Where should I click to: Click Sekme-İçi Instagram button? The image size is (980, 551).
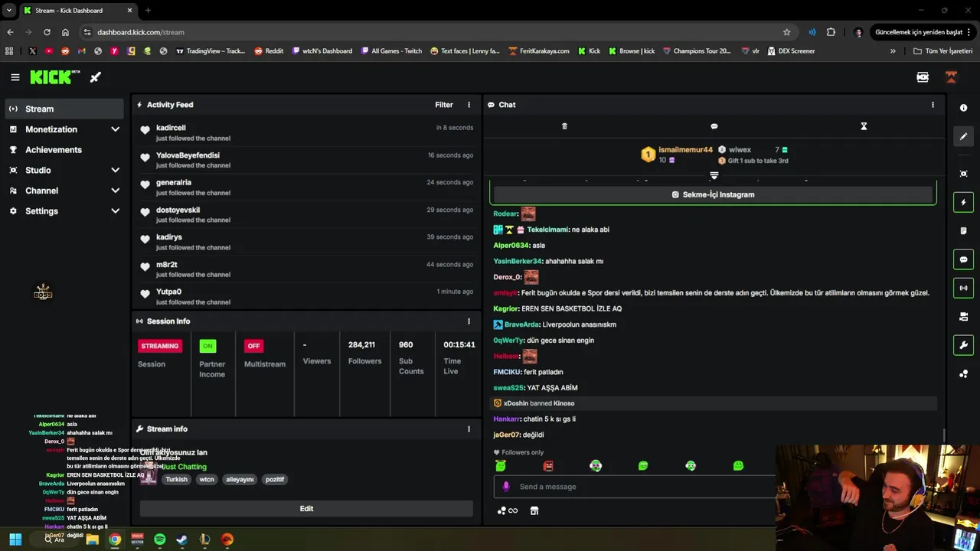pos(713,194)
